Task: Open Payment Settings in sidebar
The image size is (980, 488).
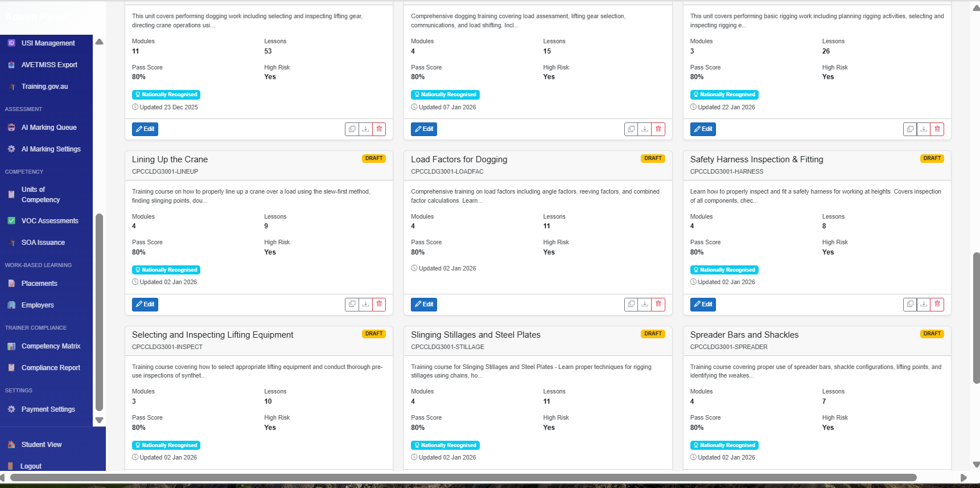Action: (x=47, y=409)
